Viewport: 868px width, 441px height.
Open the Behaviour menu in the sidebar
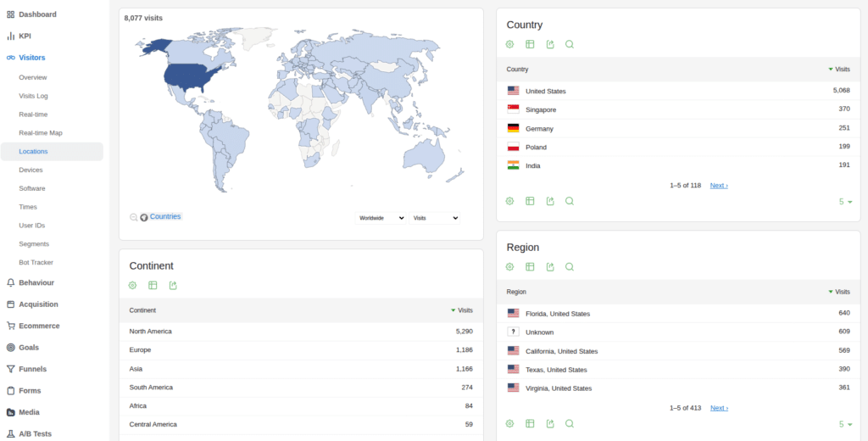pyautogui.click(x=36, y=282)
